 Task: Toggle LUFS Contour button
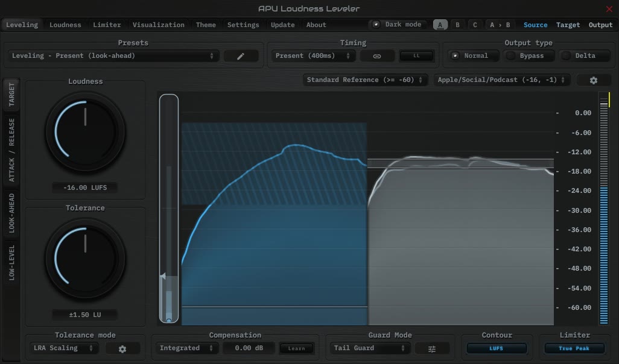coord(497,348)
